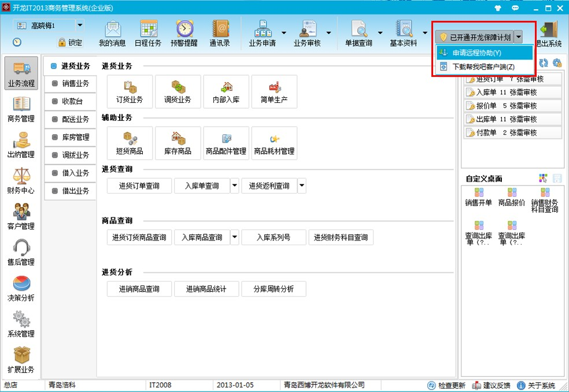Open 付款单 2 张需审核 row
569x392 pixels.
pyautogui.click(x=513, y=133)
